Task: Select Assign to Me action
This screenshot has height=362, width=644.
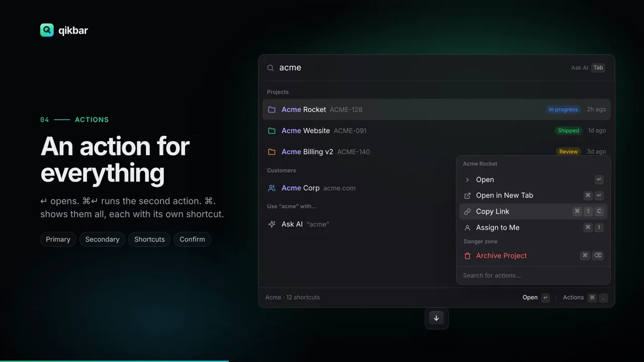Action: click(x=533, y=228)
